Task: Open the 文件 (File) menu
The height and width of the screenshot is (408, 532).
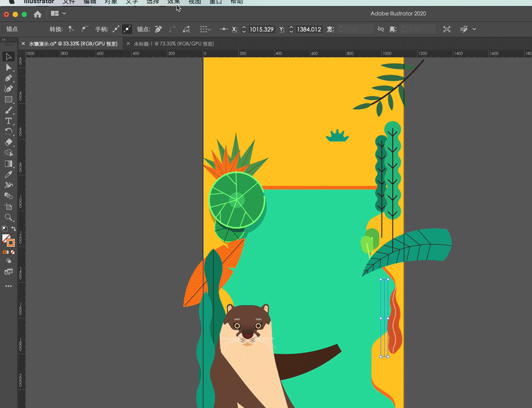Action: pos(69,2)
